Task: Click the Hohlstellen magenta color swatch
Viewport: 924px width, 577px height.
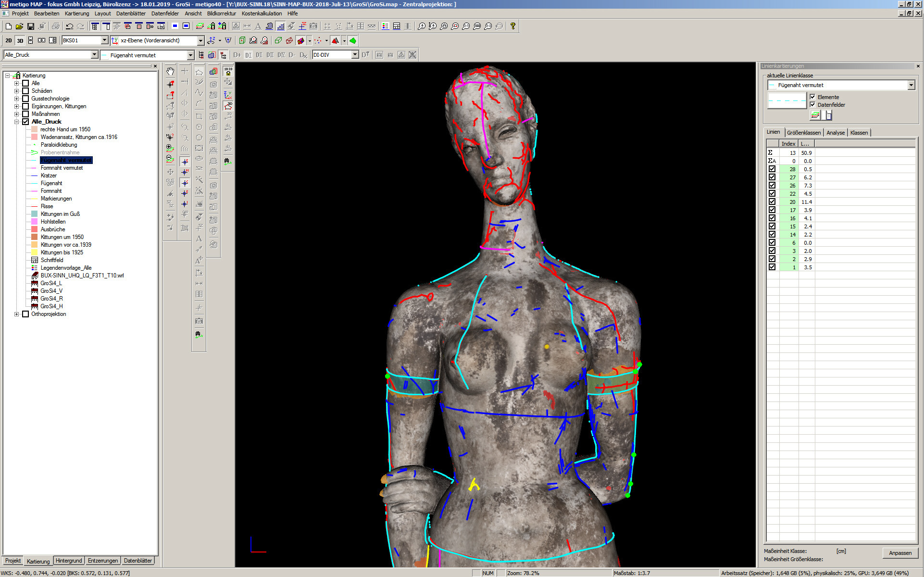Action: (35, 222)
